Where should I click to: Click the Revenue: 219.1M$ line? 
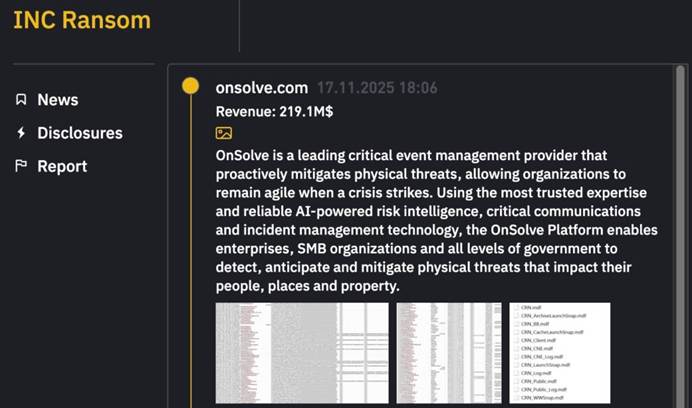275,111
